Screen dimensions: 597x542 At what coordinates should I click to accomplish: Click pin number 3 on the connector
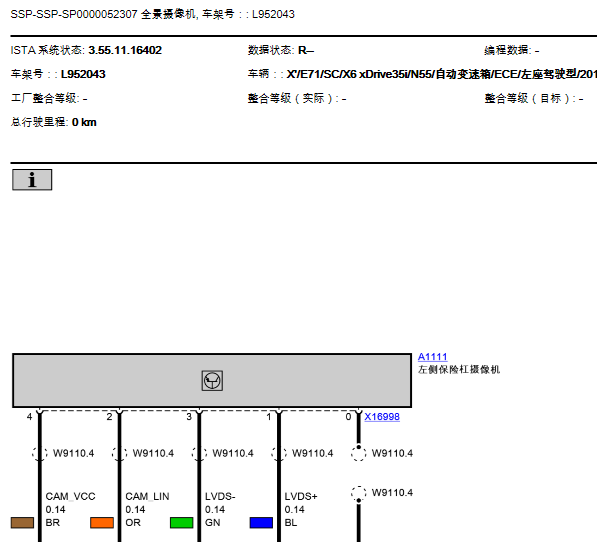tap(189, 417)
